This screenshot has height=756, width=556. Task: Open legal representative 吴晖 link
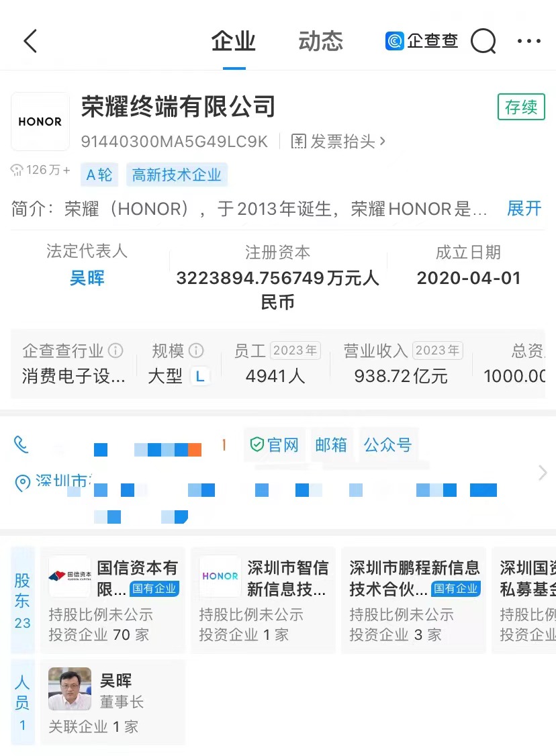(87, 278)
